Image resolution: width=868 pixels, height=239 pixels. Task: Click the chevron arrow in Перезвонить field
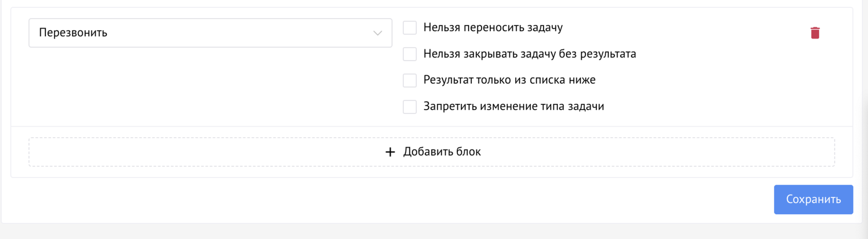(x=378, y=33)
